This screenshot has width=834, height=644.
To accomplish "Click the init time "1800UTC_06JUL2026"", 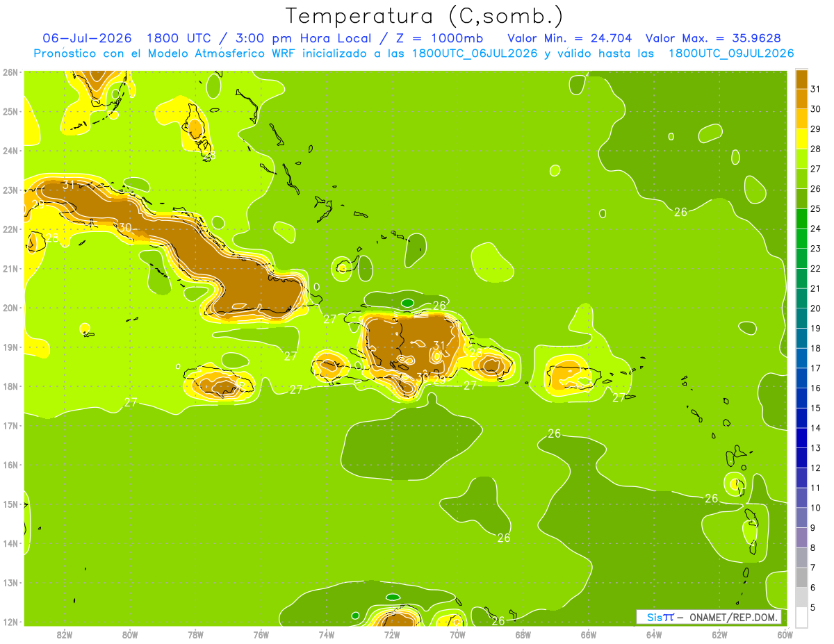I will tap(475, 53).
